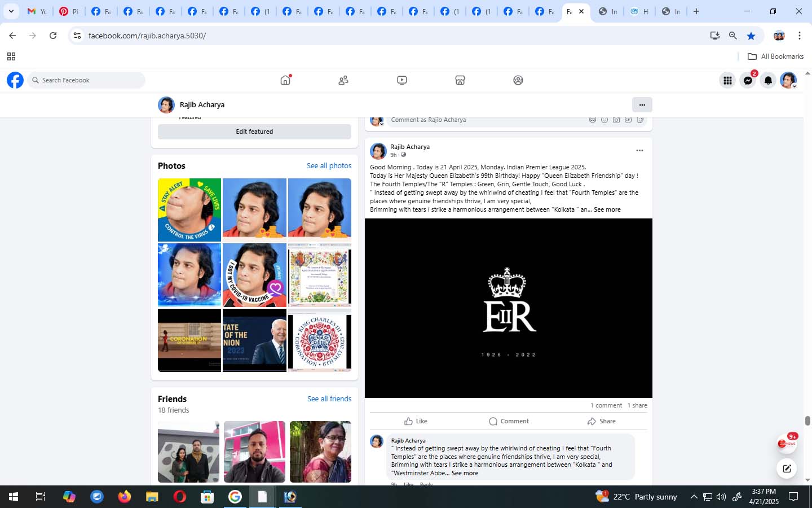Open Opera browser from taskbar

coord(180,497)
